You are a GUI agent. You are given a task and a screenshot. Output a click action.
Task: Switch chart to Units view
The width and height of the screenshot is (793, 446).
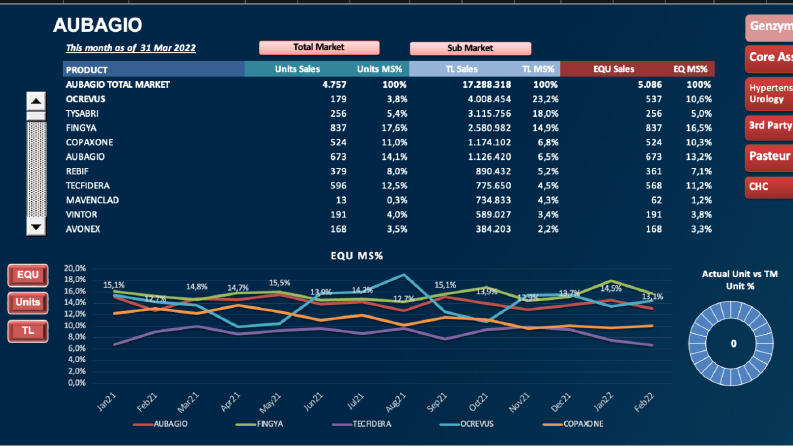point(28,302)
